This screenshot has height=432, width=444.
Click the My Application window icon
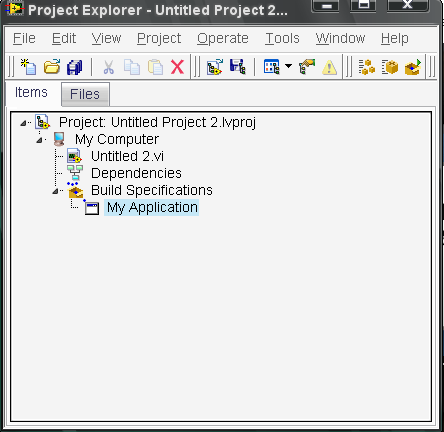[x=92, y=208]
